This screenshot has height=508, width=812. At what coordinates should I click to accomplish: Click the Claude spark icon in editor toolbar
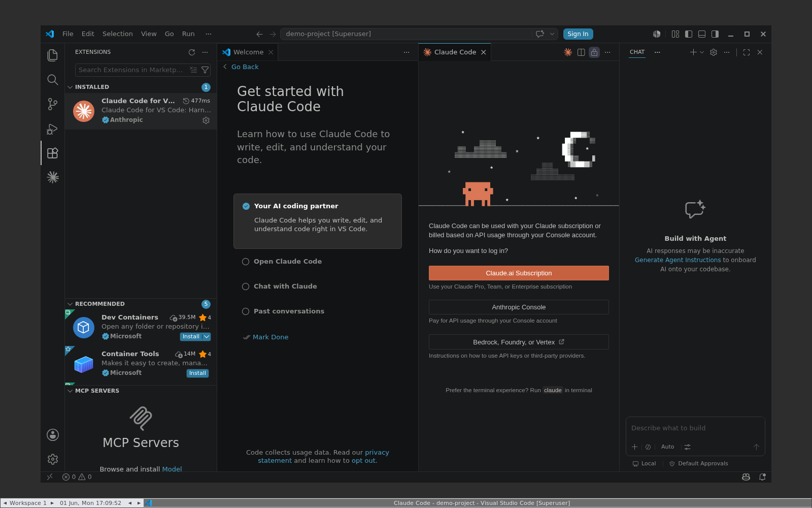click(x=568, y=52)
